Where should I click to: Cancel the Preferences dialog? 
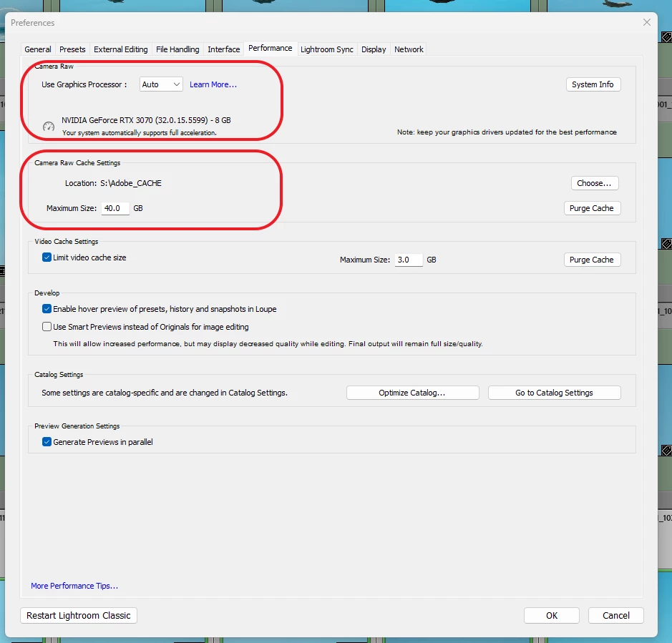click(616, 616)
